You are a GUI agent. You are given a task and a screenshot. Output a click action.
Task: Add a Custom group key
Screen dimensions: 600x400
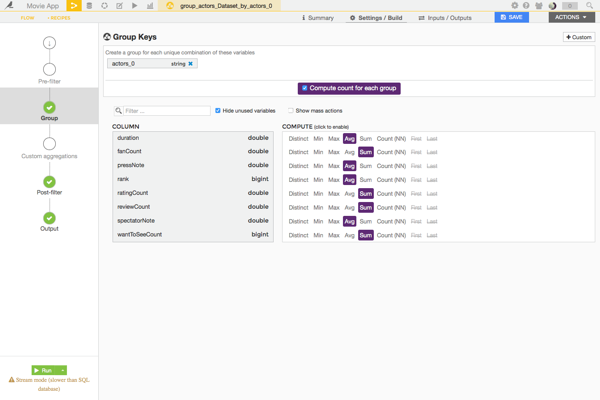tap(579, 37)
